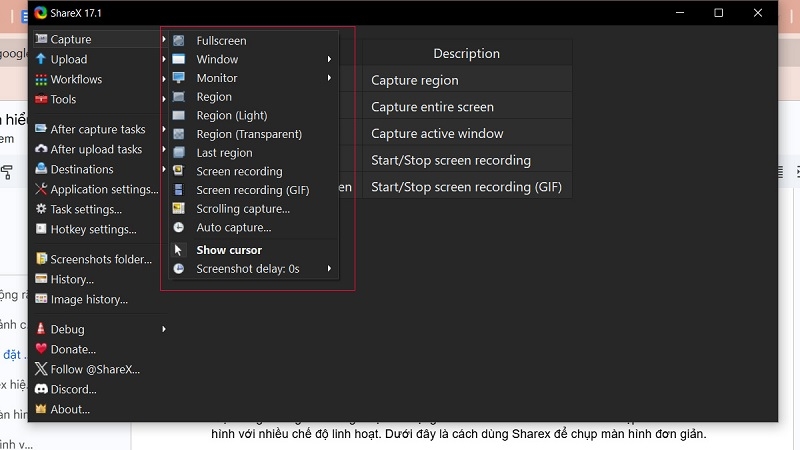This screenshot has width=800, height=450.
Task: Expand the After capture tasks arrow
Action: click(x=164, y=129)
